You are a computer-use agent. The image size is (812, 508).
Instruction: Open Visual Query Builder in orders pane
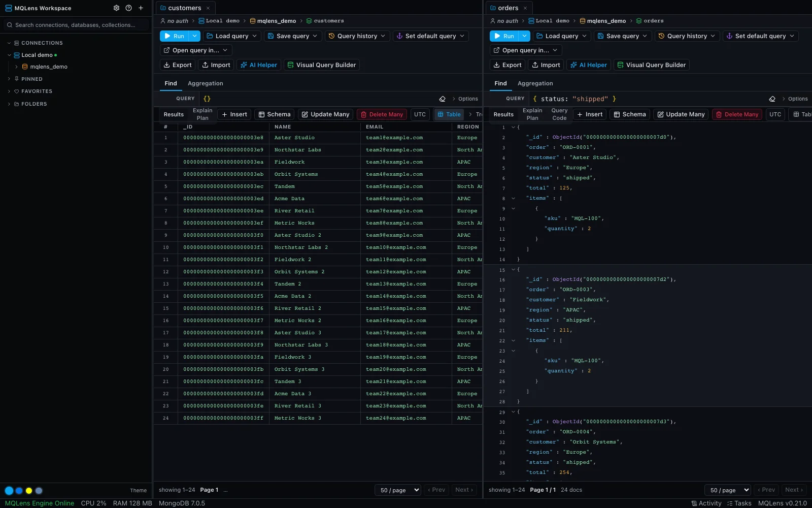652,65
